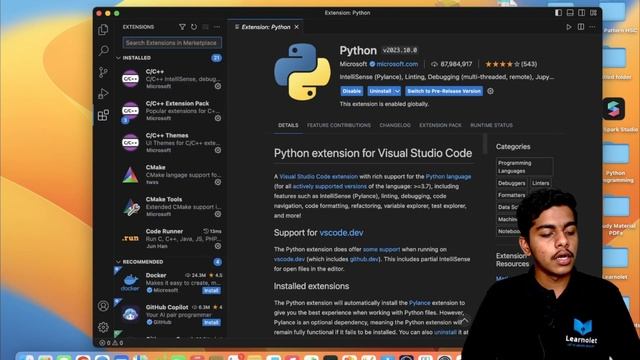Open Python extension settings gear icon
Viewport: 640px width, 360px height.
coord(490,91)
